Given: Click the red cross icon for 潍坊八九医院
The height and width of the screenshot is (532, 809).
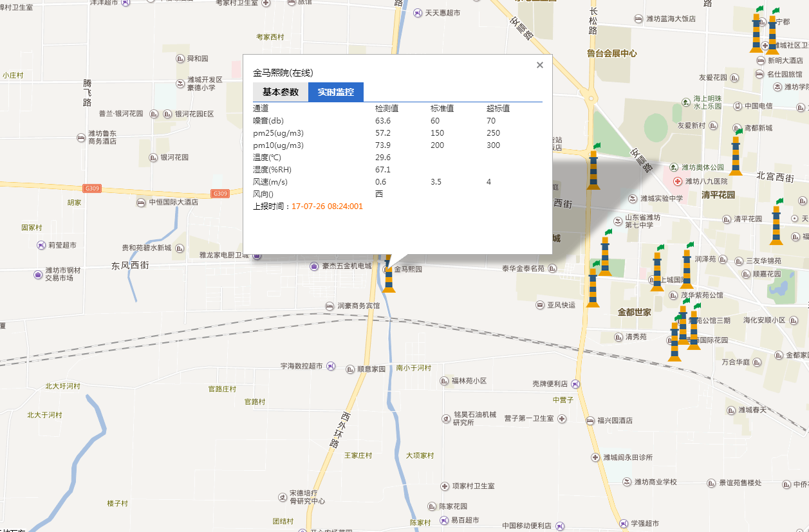Looking at the screenshot, I should click(x=678, y=181).
